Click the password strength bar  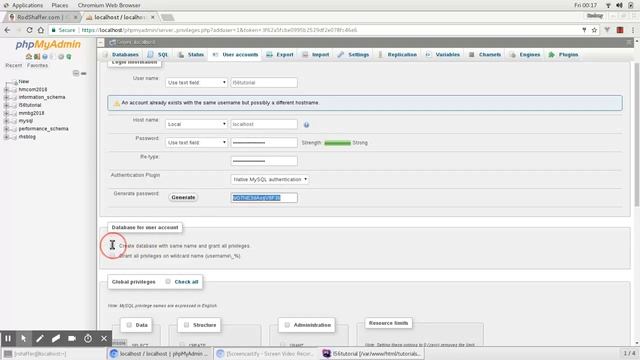click(x=338, y=143)
